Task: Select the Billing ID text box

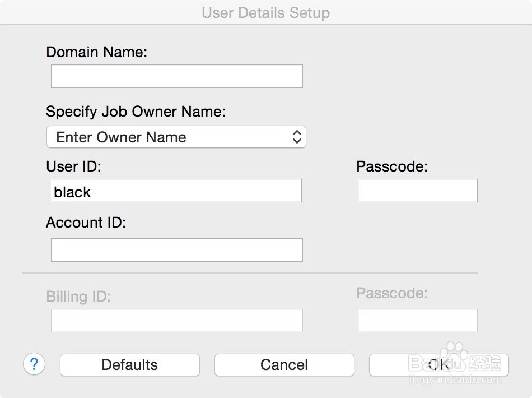Action: point(177,321)
